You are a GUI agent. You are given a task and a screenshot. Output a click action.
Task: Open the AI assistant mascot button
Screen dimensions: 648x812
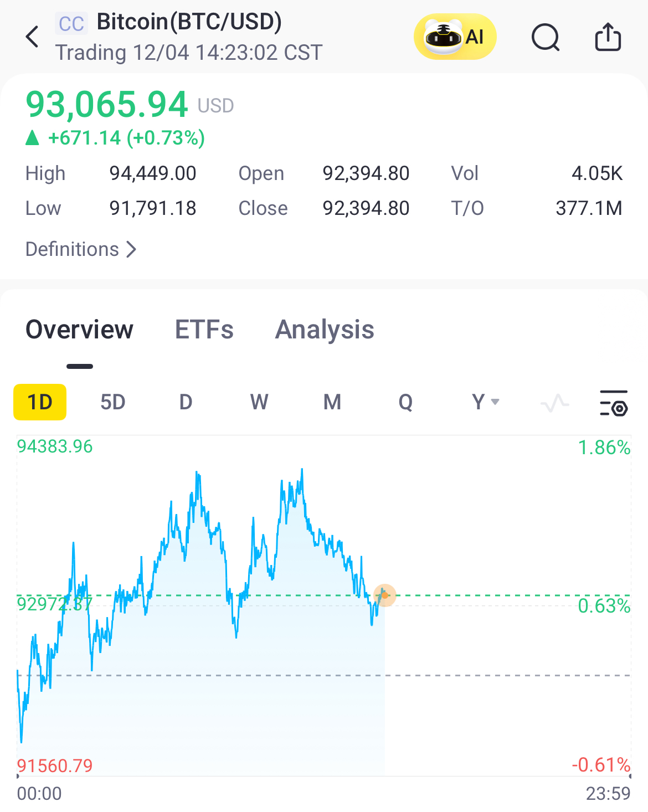[455, 37]
